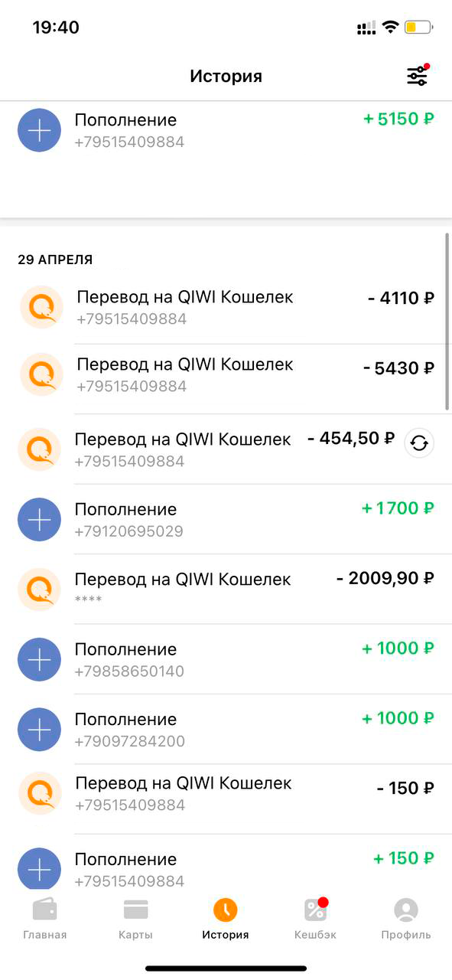This screenshot has width=452, height=980.
Task: Open the Кешбэк tab
Action: (x=315, y=919)
